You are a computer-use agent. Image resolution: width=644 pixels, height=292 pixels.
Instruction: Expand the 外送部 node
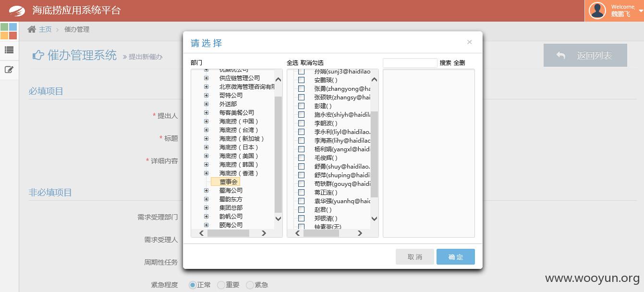206,104
